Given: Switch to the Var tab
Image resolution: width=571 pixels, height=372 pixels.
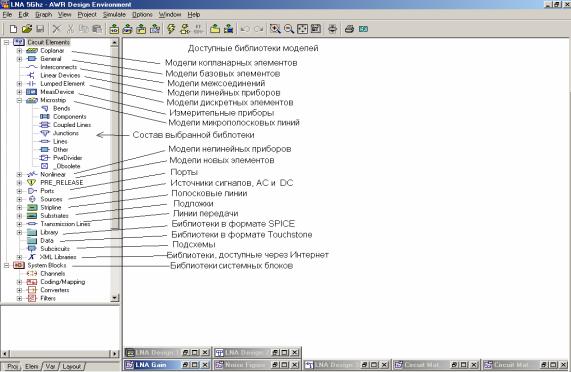Looking at the screenshot, I should pos(50,366).
